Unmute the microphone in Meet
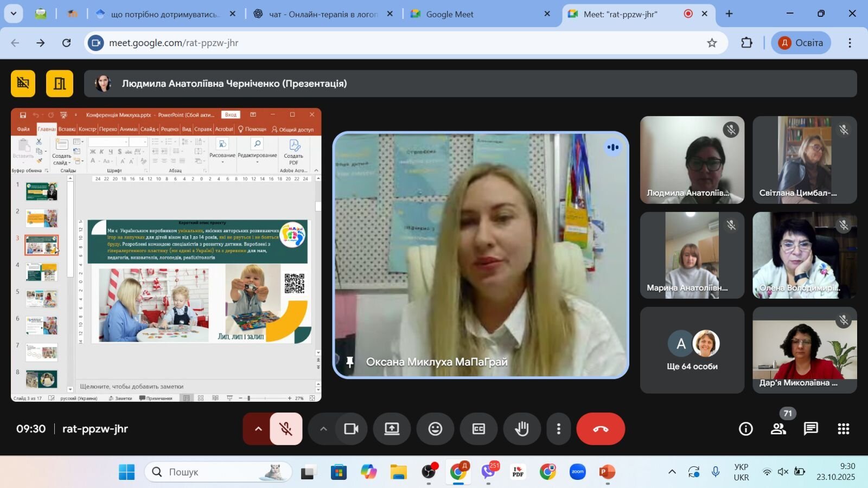This screenshot has height=488, width=868. pos(286,429)
